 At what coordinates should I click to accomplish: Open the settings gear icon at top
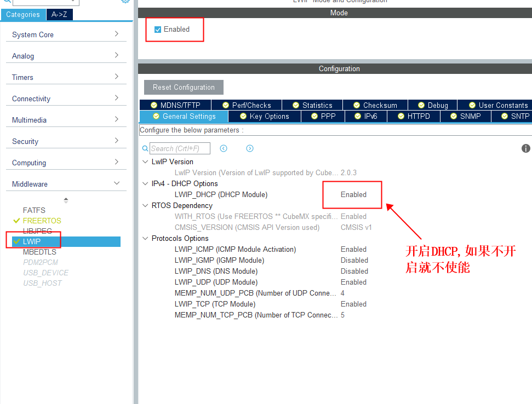[125, 2]
